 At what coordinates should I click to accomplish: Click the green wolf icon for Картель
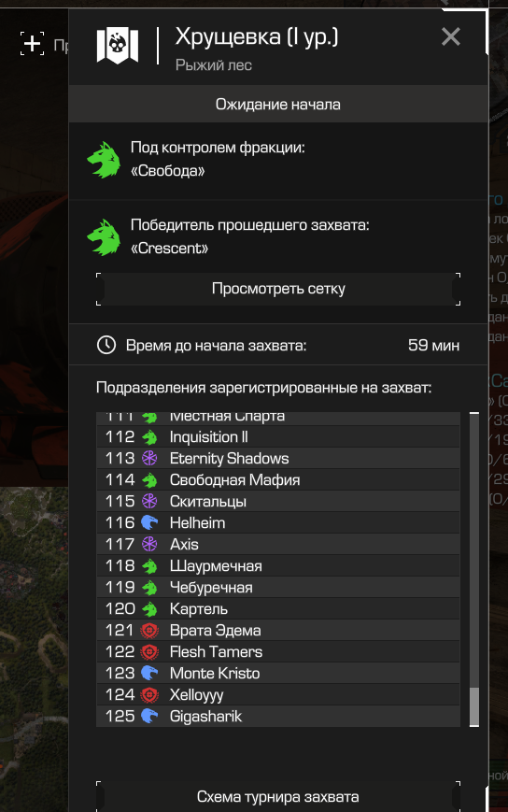(149, 609)
